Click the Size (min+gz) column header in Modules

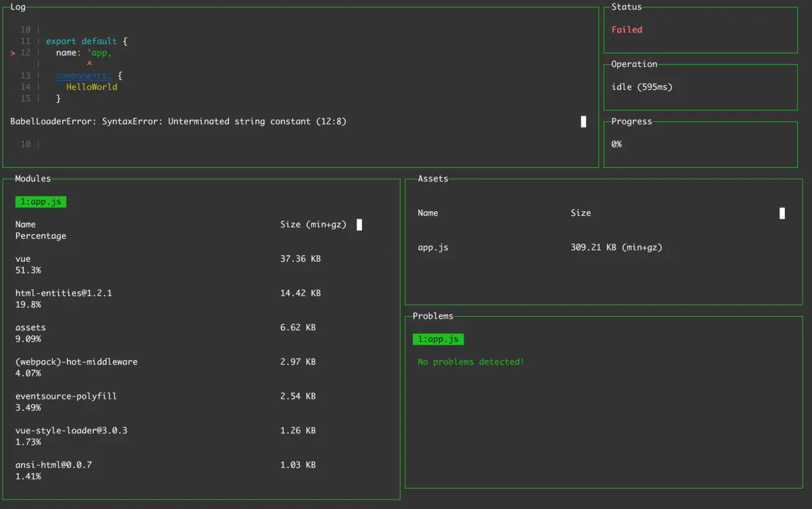[x=313, y=225]
